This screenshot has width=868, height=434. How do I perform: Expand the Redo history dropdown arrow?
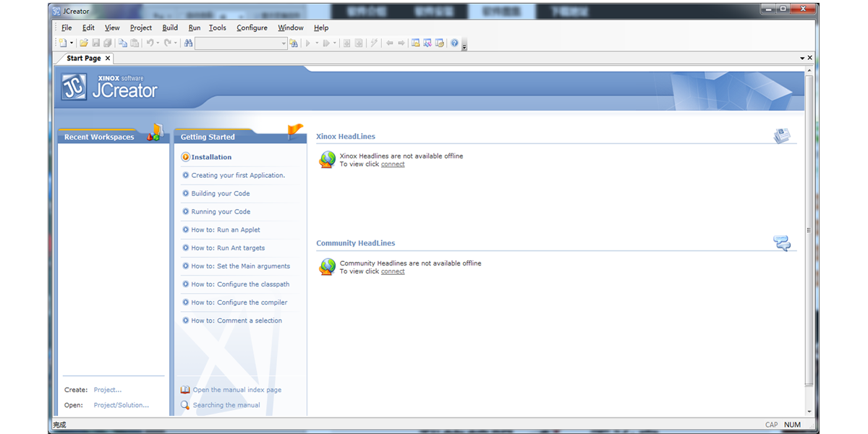176,43
